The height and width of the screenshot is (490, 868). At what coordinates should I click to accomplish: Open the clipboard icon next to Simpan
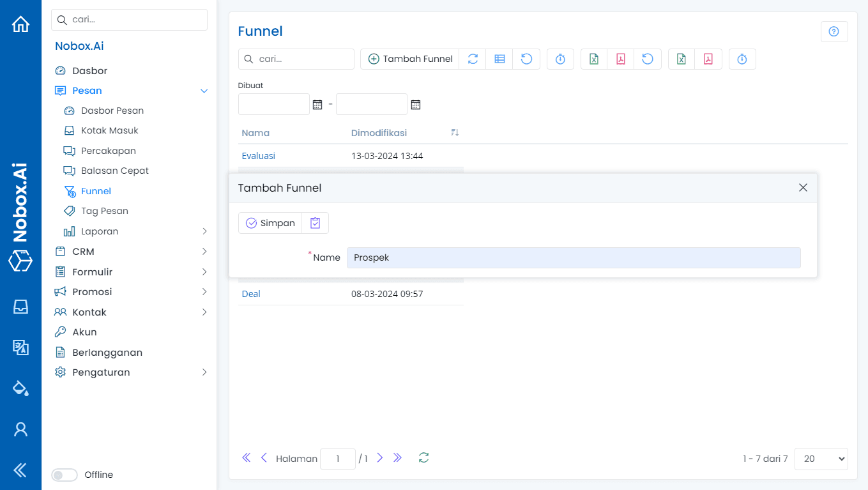[314, 222]
